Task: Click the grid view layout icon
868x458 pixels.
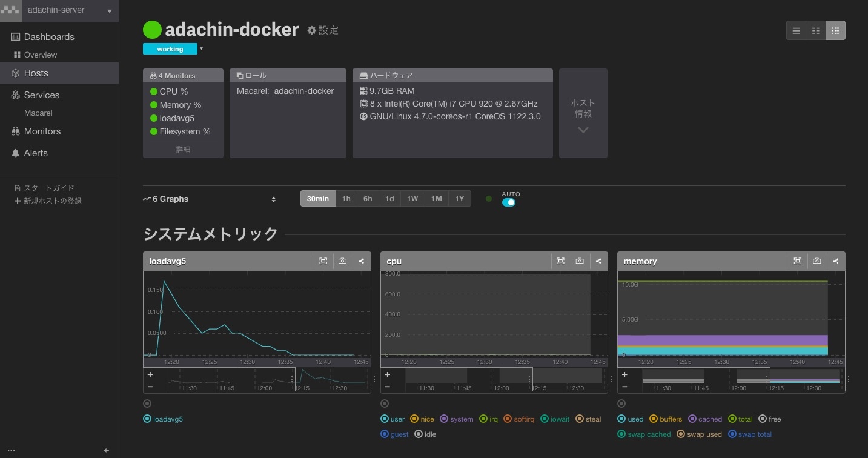Action: point(835,30)
